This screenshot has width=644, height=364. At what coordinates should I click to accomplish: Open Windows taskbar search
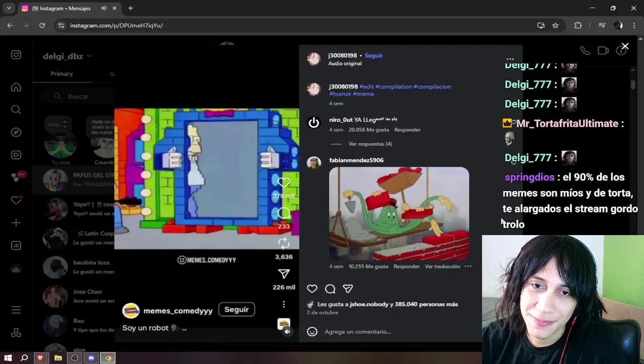tap(24, 358)
